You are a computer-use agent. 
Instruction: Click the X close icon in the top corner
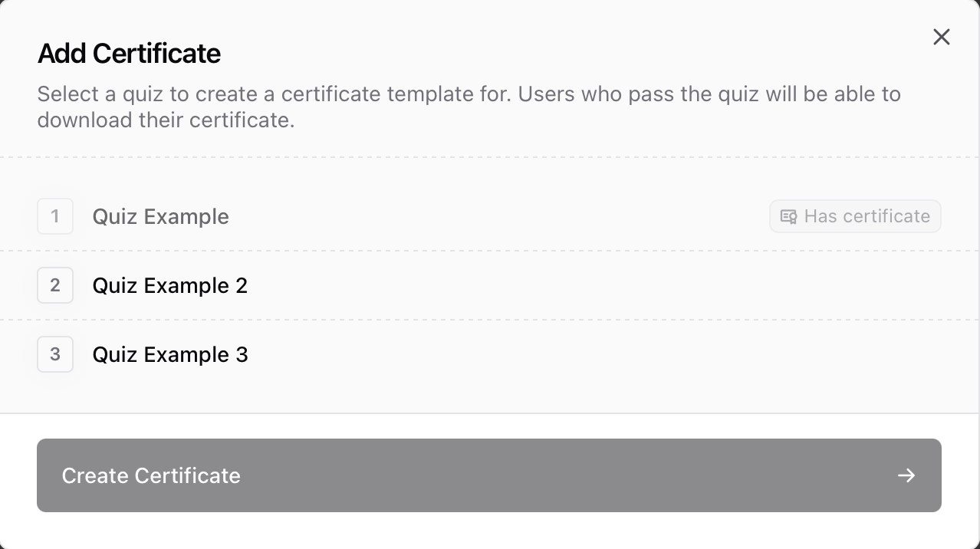(941, 37)
